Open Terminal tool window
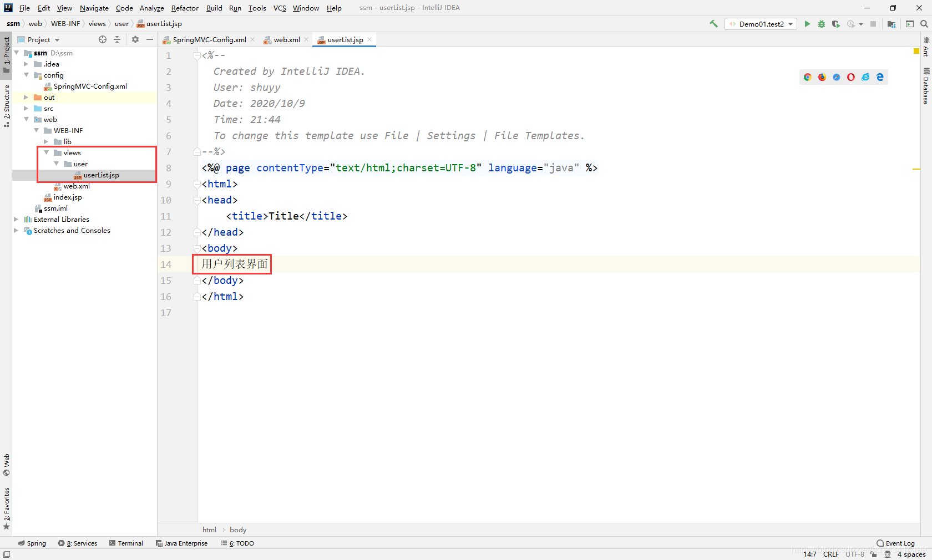The height and width of the screenshot is (560, 932). coord(126,543)
